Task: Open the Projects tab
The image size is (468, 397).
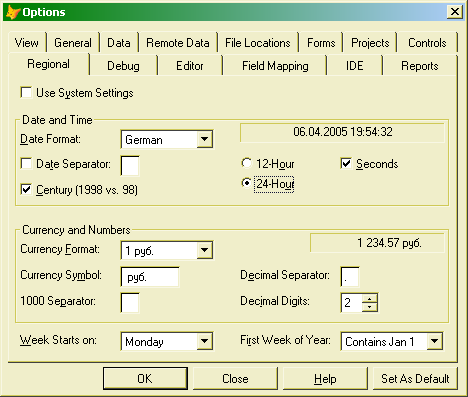Action: pos(370,43)
